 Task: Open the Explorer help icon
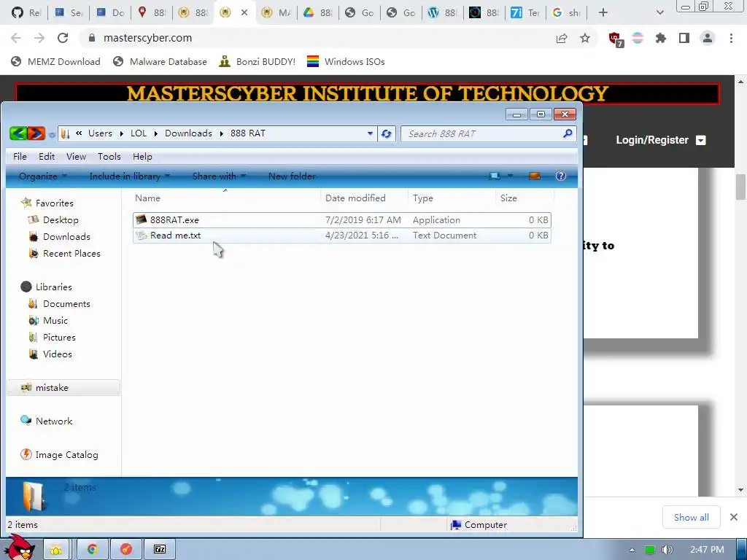pos(561,176)
